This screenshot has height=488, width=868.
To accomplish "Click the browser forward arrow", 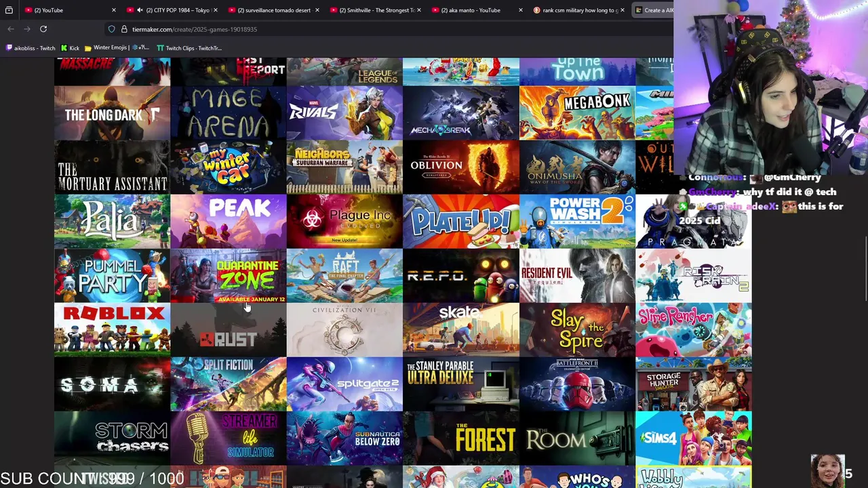I will [27, 29].
